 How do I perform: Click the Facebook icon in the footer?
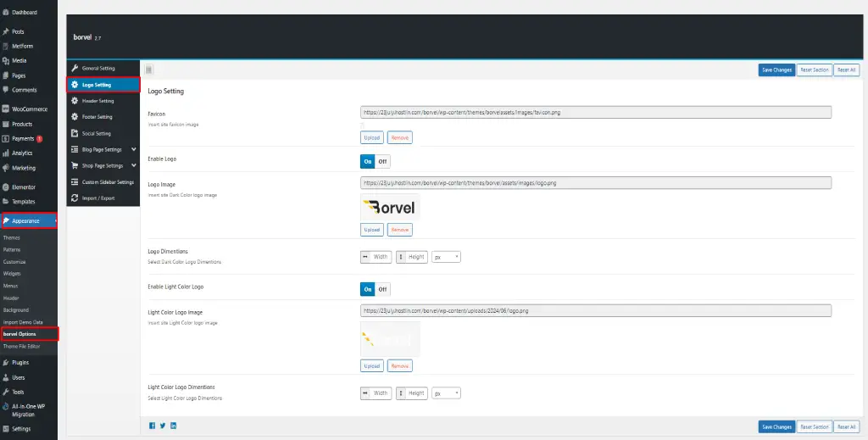[153, 426]
